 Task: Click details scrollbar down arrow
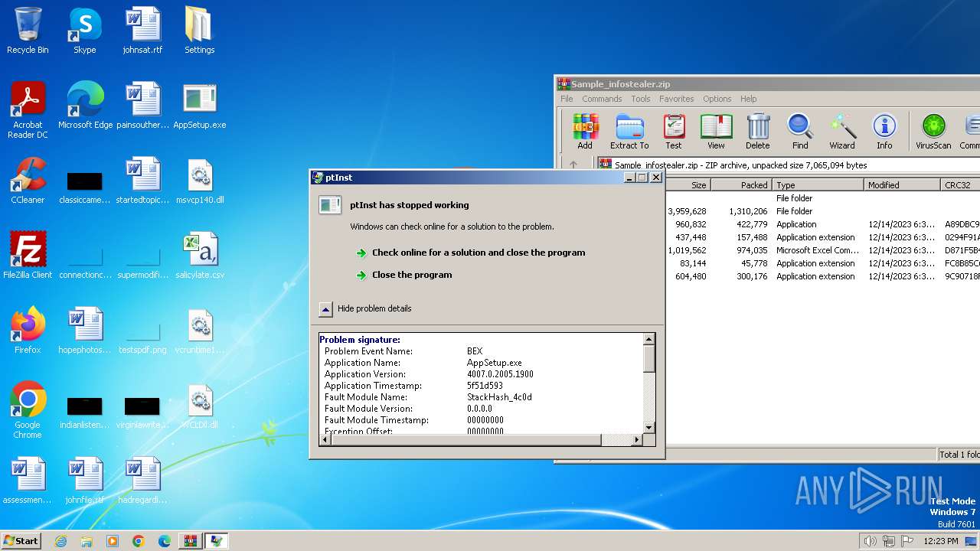649,427
